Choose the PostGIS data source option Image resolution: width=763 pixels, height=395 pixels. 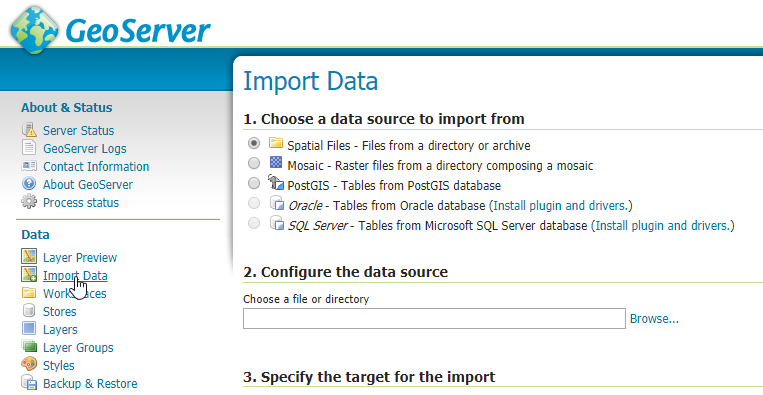(x=254, y=183)
